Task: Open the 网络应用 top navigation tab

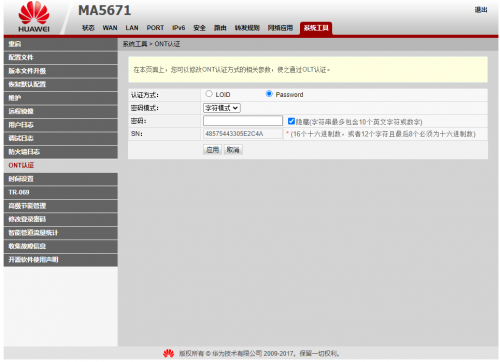Action: (280, 28)
